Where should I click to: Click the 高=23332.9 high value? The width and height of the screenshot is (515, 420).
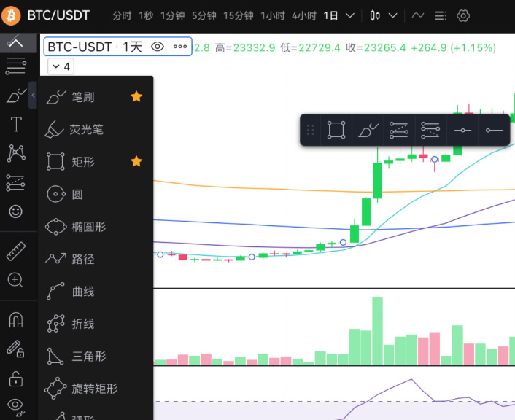coord(245,47)
